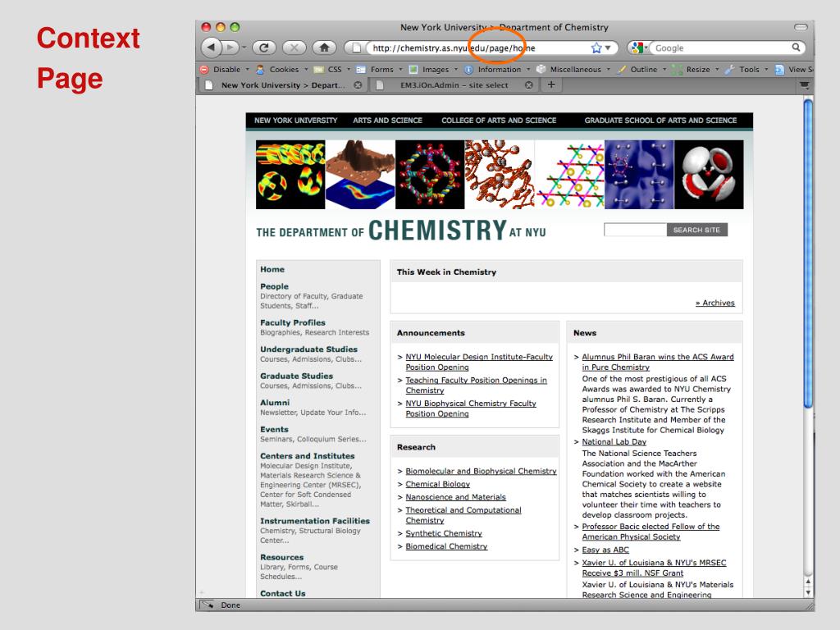
Task: Go forward with the Forward arrow button
Action: coord(231,48)
